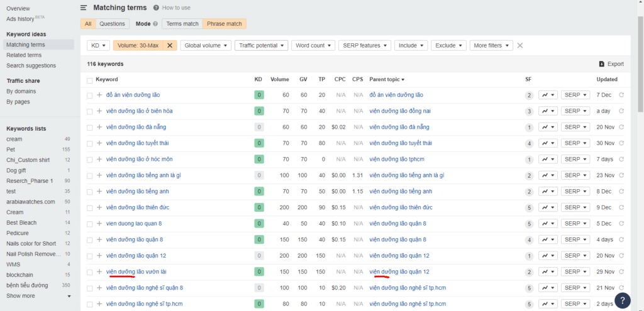The height and width of the screenshot is (311, 644).
Task: Select checkbox for viện dưỡng lão thiên đức
Action: coord(89,207)
